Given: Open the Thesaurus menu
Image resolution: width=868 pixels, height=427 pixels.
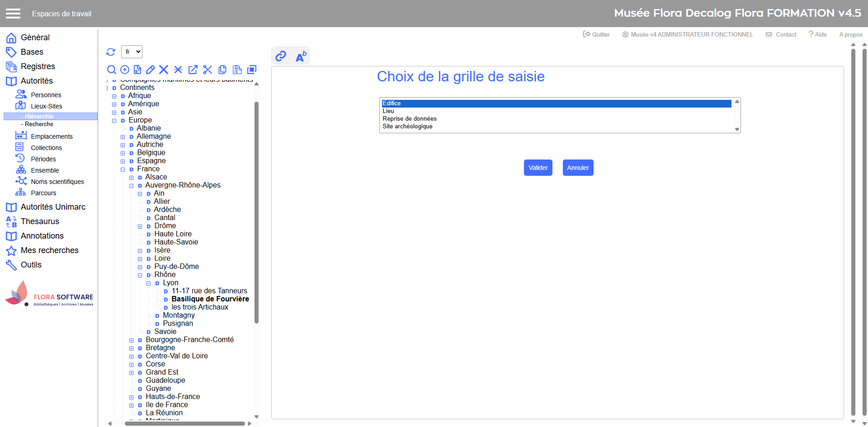Looking at the screenshot, I should tap(40, 221).
